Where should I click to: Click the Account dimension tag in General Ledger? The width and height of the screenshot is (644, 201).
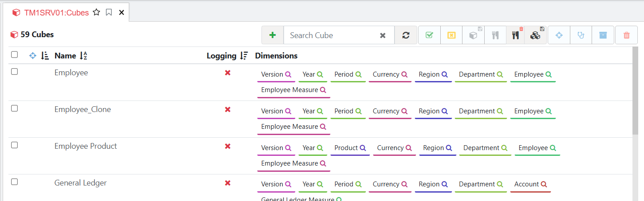pyautogui.click(x=530, y=184)
